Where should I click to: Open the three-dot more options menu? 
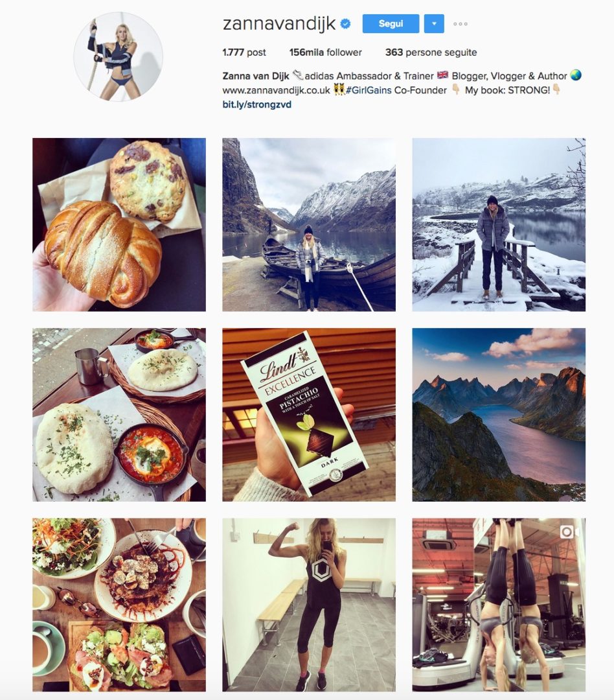pos(460,24)
